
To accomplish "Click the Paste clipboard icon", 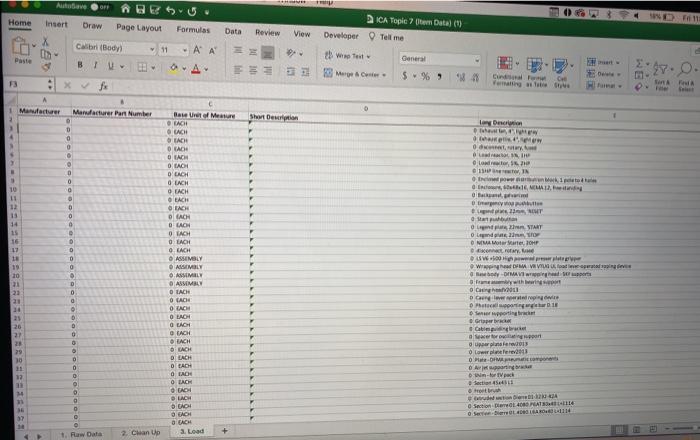I will click(21, 47).
